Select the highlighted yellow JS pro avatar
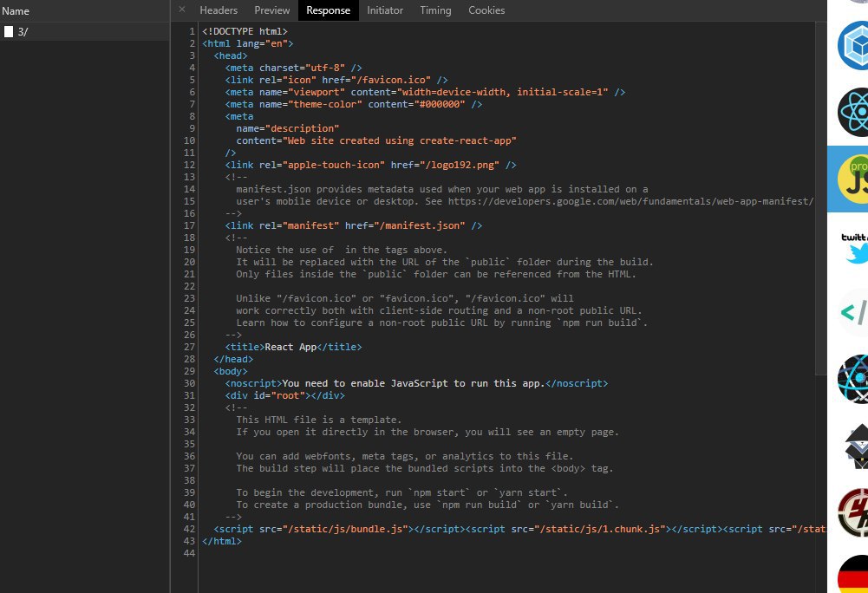The height and width of the screenshot is (593, 868). [x=852, y=179]
